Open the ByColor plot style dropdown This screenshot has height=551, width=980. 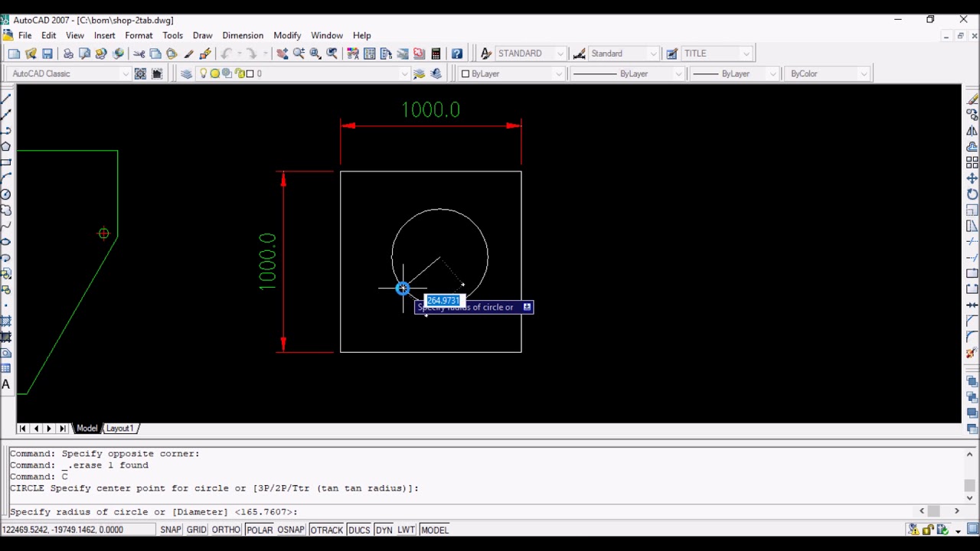(x=864, y=73)
